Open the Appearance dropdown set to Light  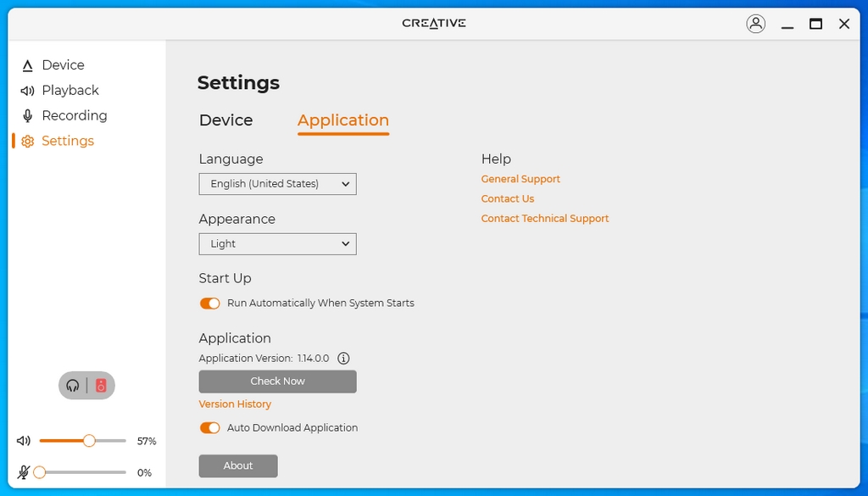[277, 244]
